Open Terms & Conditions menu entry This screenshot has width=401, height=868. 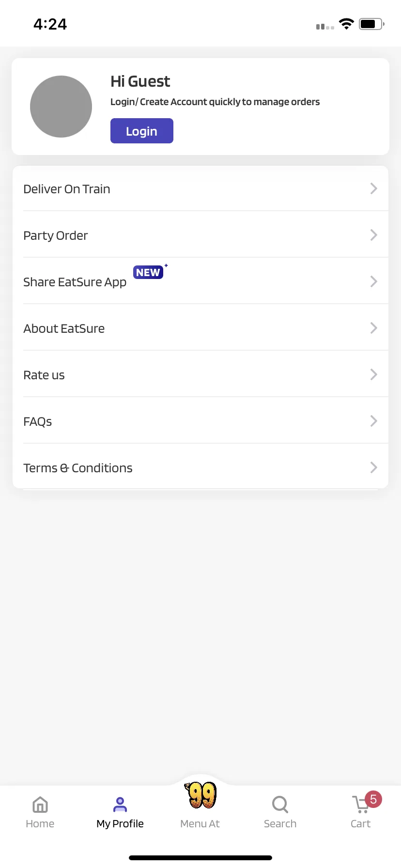tap(200, 467)
